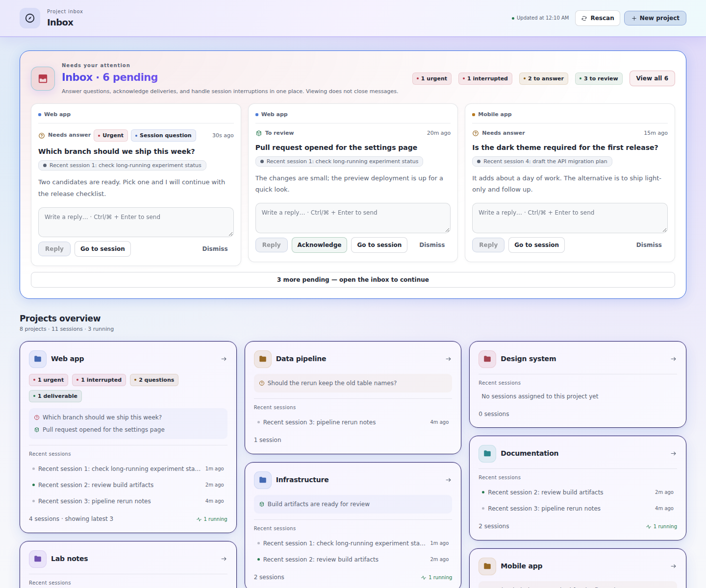Expand the 3 more pending bar
Screen dimensions: 706x588
pyautogui.click(x=353, y=280)
